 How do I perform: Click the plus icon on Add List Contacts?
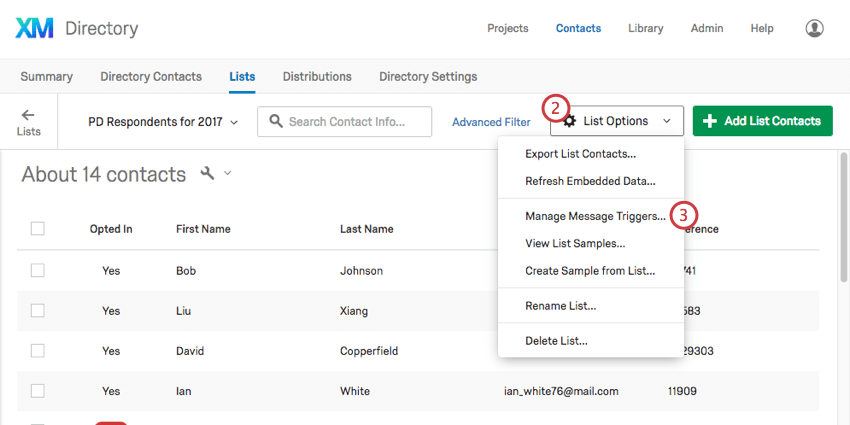pyautogui.click(x=710, y=122)
